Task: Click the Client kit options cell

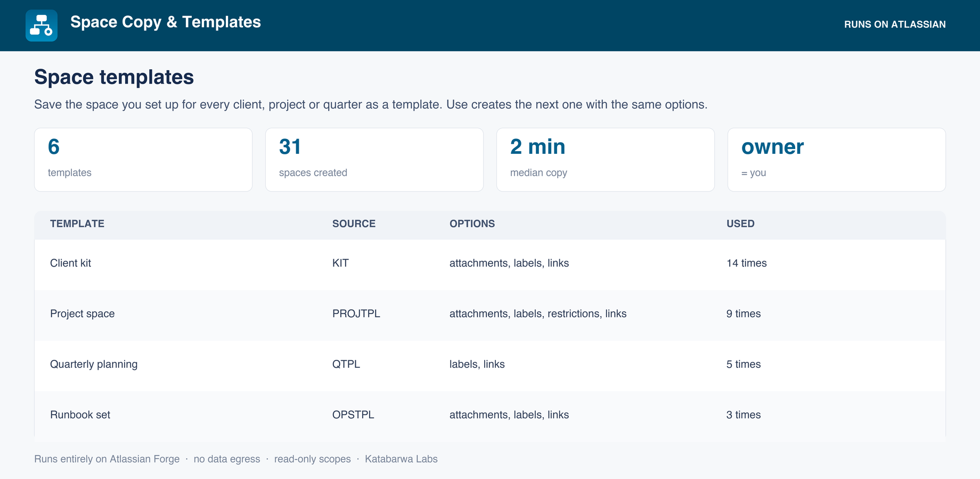Action: point(509,263)
